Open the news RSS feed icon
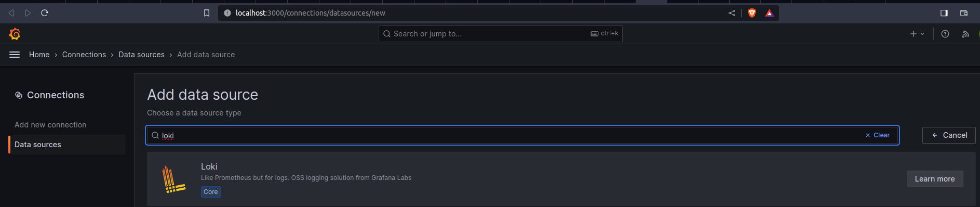This screenshot has width=980, height=207. (x=965, y=34)
